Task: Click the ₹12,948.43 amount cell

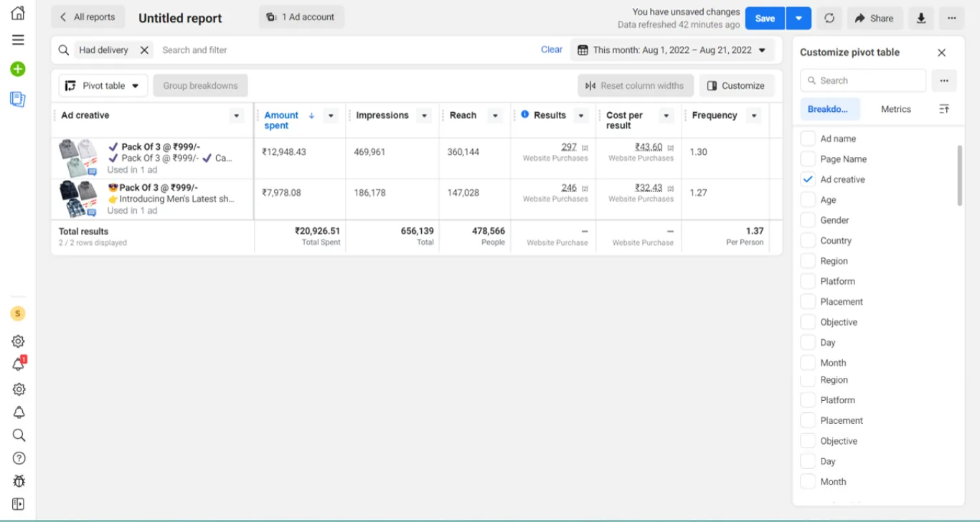Action: coord(284,152)
